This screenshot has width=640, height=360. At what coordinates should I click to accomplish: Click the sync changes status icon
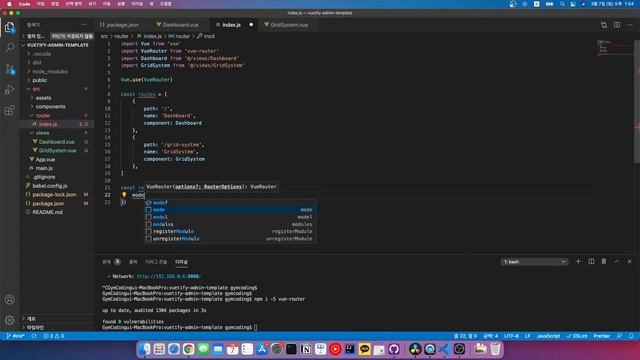[34, 336]
